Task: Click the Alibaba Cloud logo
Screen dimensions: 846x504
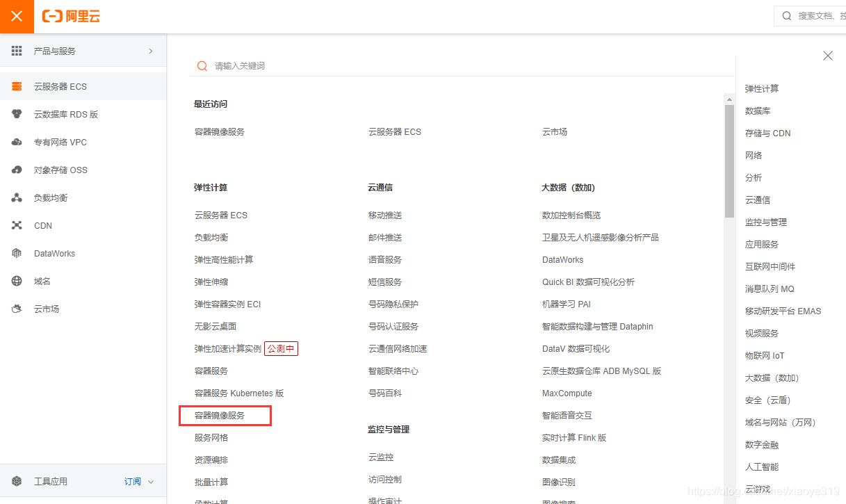Action: (x=71, y=17)
